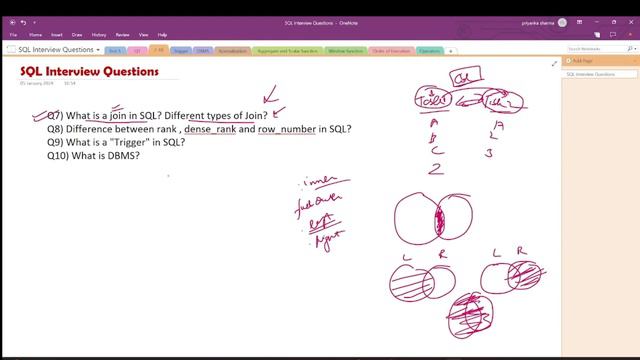
Task: Switch to the Normalization section tab
Action: [233, 51]
